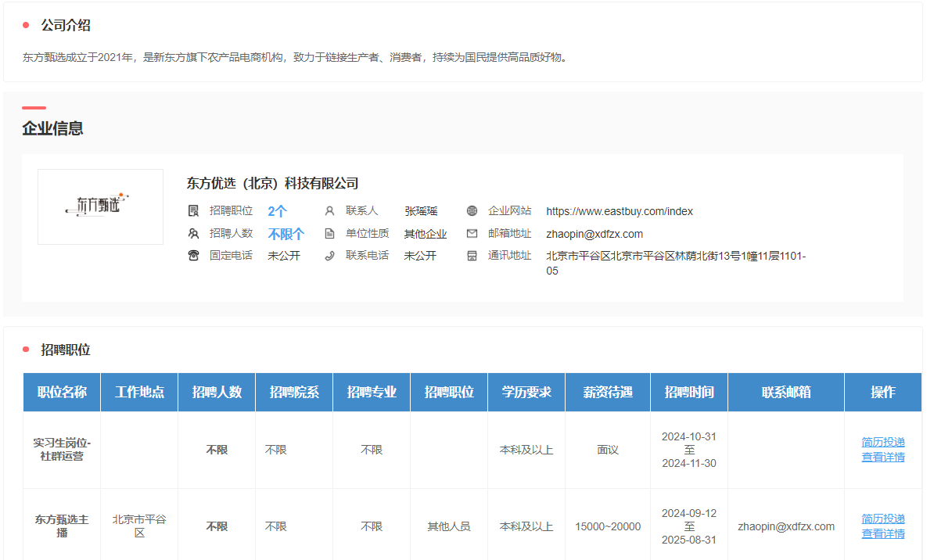This screenshot has width=934, height=560.
Task: Click the 联系人 person icon
Action: pos(329,211)
